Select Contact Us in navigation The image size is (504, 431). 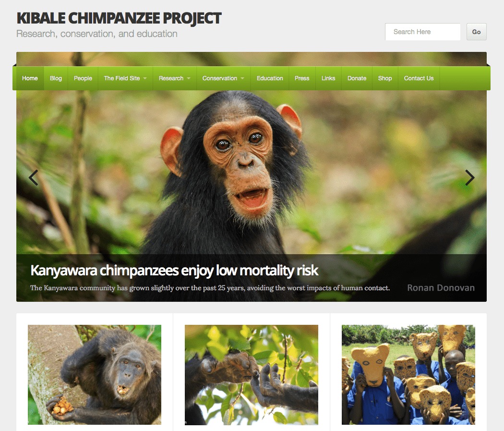click(x=419, y=78)
